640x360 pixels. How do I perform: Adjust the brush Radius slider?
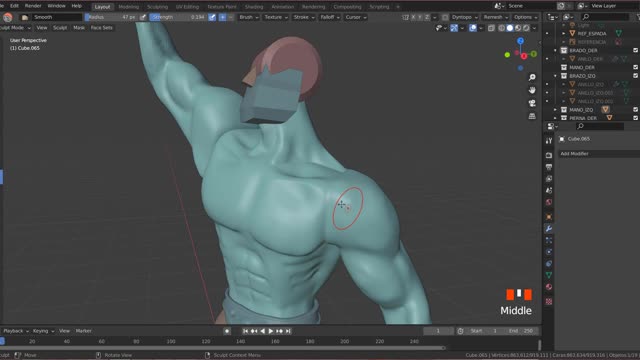(x=111, y=17)
